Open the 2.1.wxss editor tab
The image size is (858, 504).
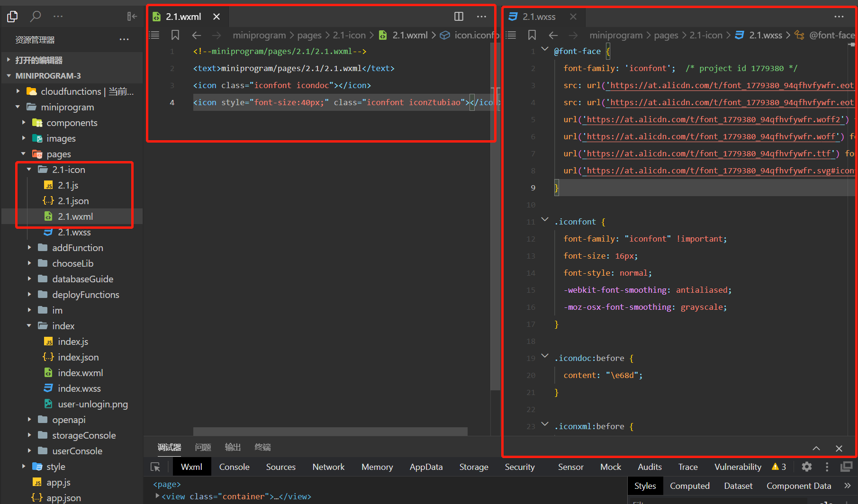(x=539, y=17)
